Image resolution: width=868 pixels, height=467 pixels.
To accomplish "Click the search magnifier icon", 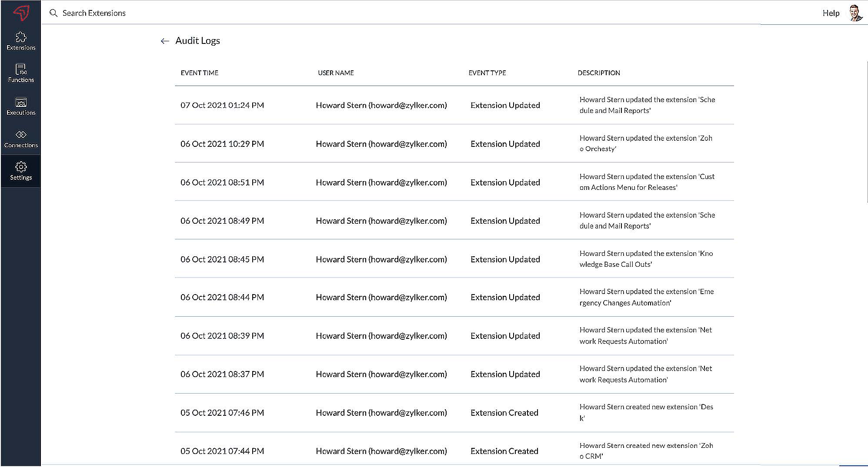I will pyautogui.click(x=53, y=13).
